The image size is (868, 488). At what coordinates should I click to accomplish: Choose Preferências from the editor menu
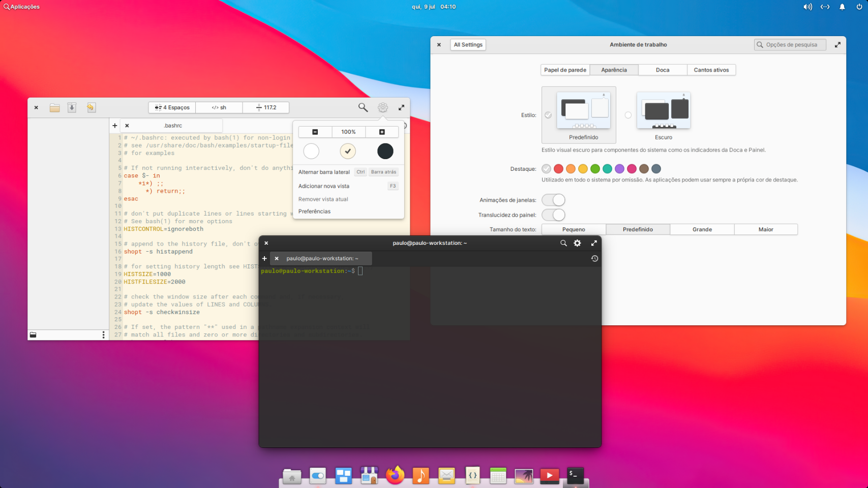(x=314, y=211)
